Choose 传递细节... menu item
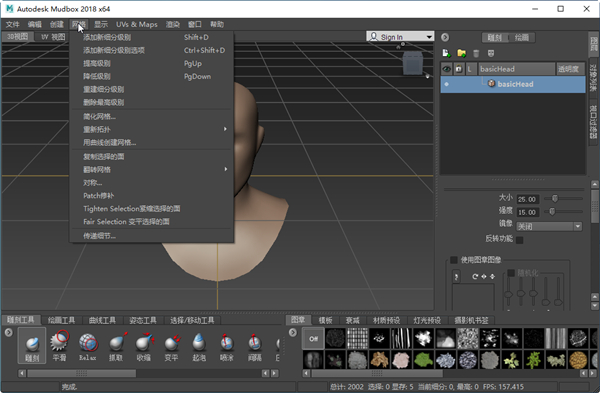 (152, 236)
